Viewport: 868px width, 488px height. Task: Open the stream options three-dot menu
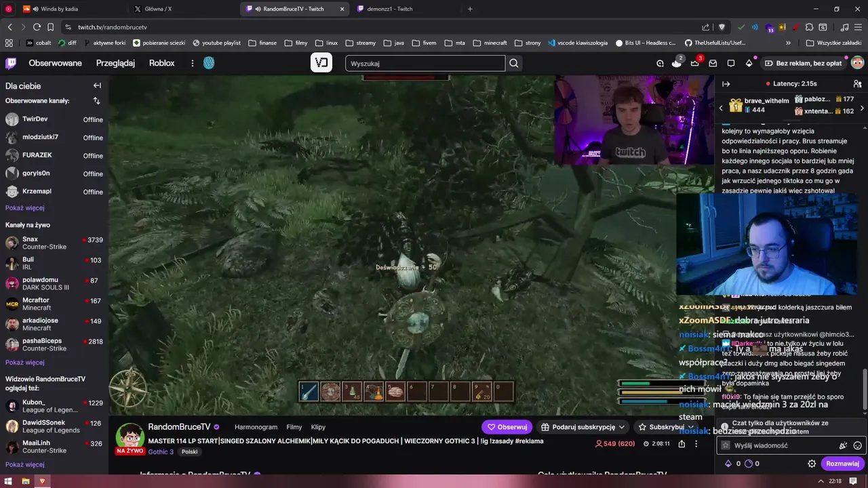696,444
